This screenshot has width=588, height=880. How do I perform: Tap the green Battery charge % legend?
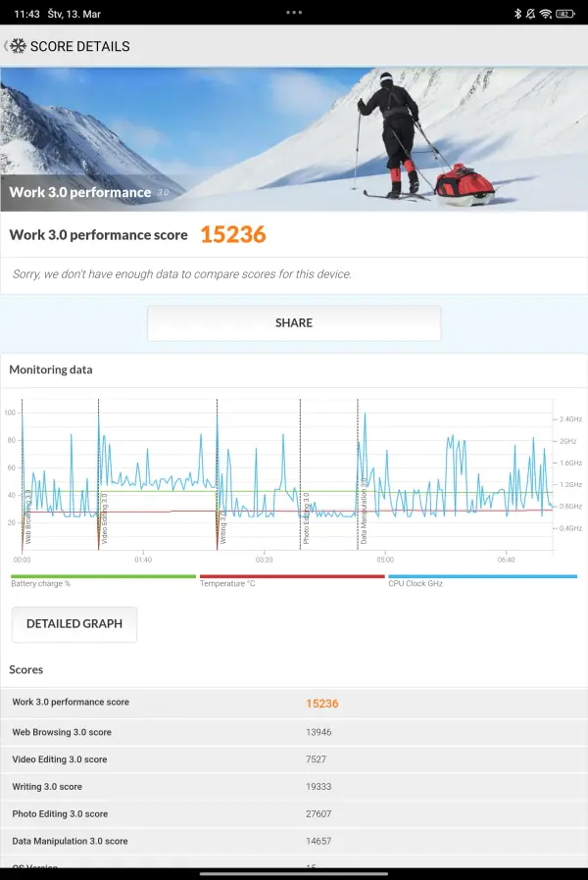pos(103,580)
